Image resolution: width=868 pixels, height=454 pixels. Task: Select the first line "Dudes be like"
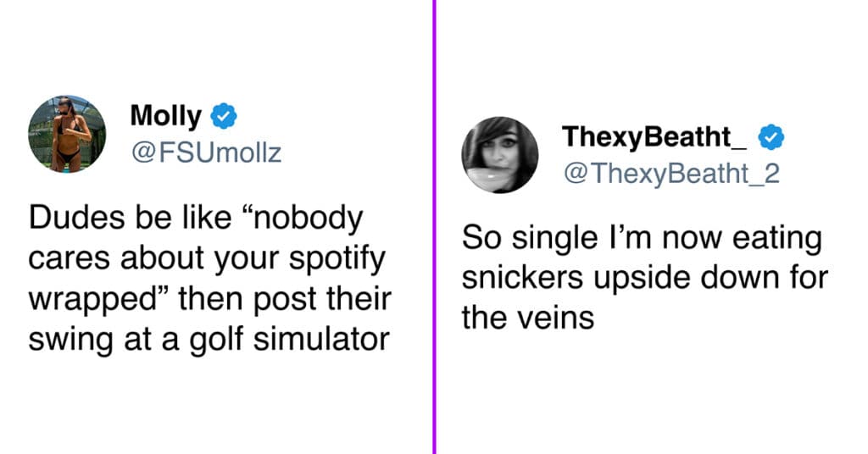[130, 218]
